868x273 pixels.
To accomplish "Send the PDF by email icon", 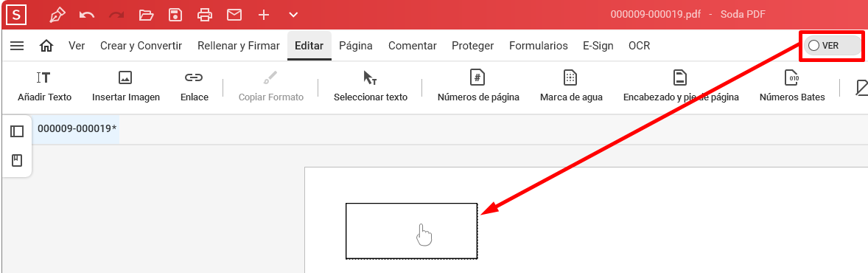I will (234, 15).
